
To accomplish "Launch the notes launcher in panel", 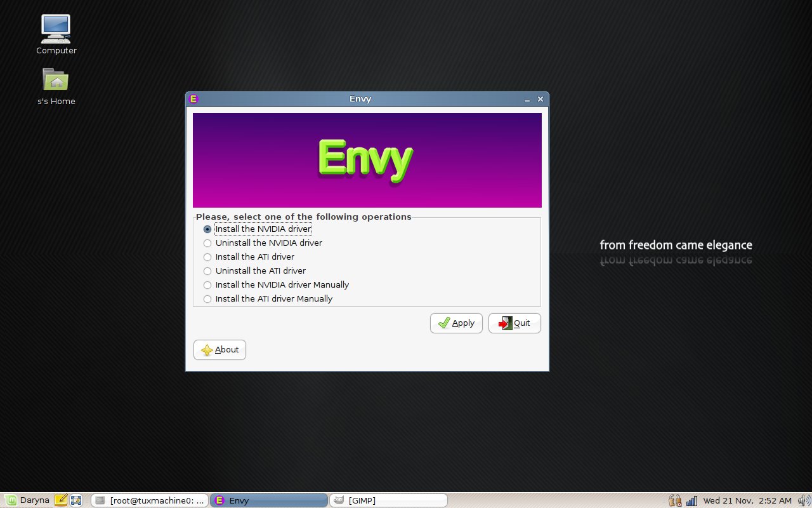I will coord(61,500).
